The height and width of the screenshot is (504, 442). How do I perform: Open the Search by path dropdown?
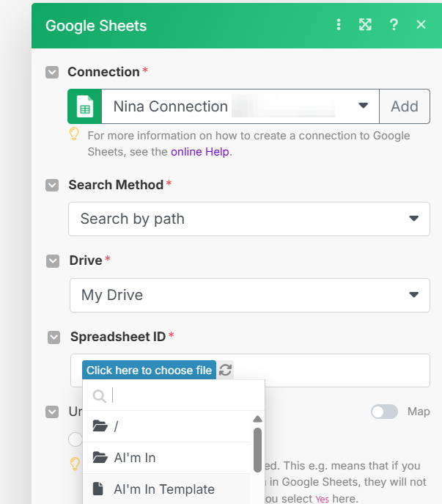pyautogui.click(x=249, y=219)
